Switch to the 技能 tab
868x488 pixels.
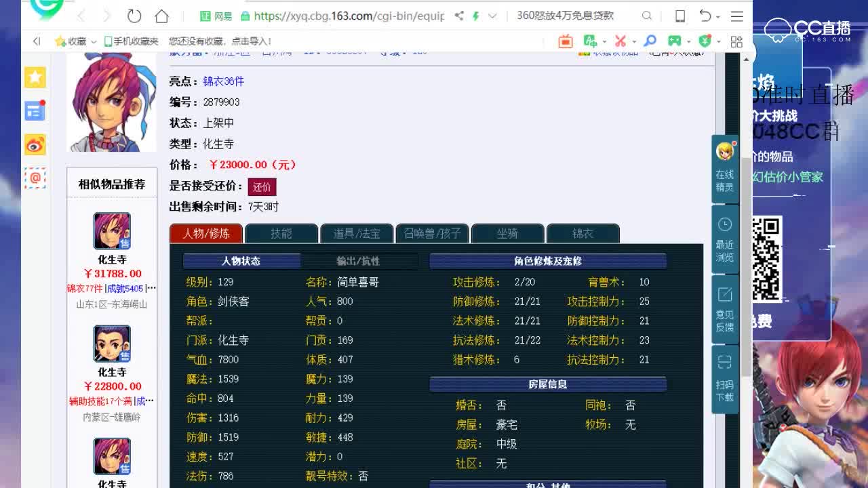point(281,233)
